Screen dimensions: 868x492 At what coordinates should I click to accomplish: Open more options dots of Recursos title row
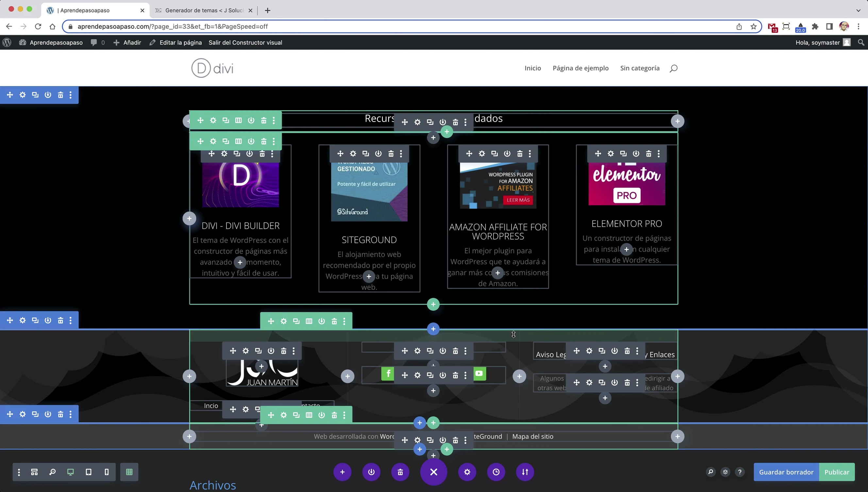[274, 120]
